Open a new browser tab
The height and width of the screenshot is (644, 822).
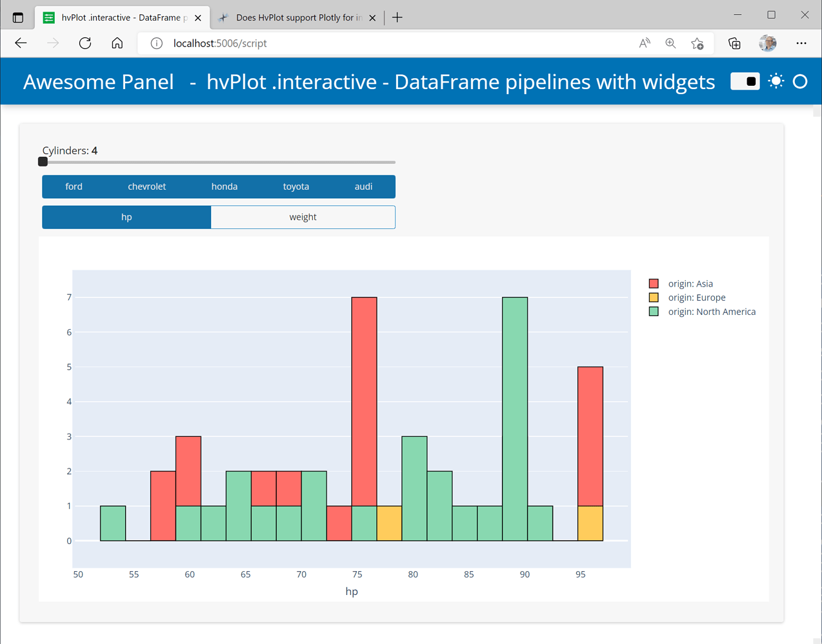[x=397, y=17]
